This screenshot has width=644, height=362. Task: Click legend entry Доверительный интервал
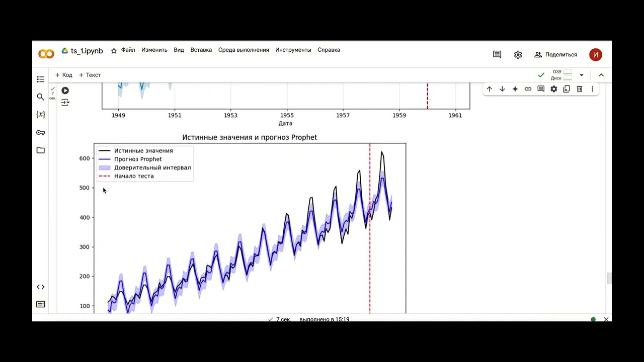pyautogui.click(x=145, y=168)
